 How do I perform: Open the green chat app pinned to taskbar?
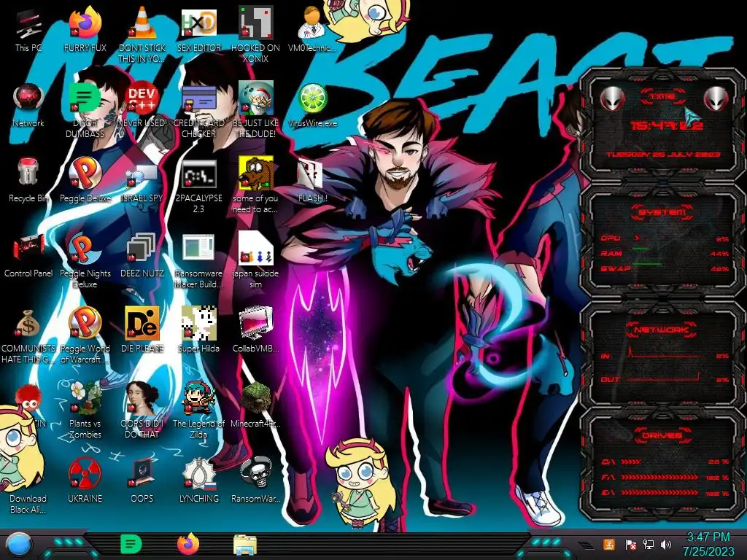click(x=131, y=544)
